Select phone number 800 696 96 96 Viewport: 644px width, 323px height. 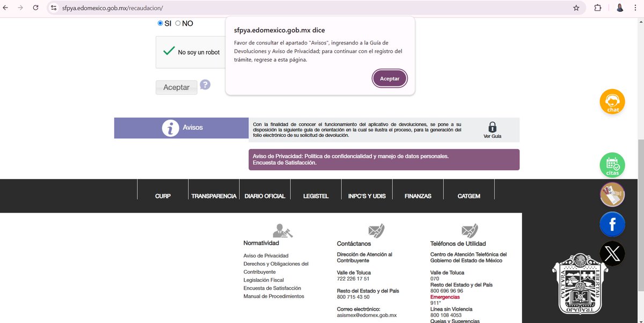[x=447, y=291]
